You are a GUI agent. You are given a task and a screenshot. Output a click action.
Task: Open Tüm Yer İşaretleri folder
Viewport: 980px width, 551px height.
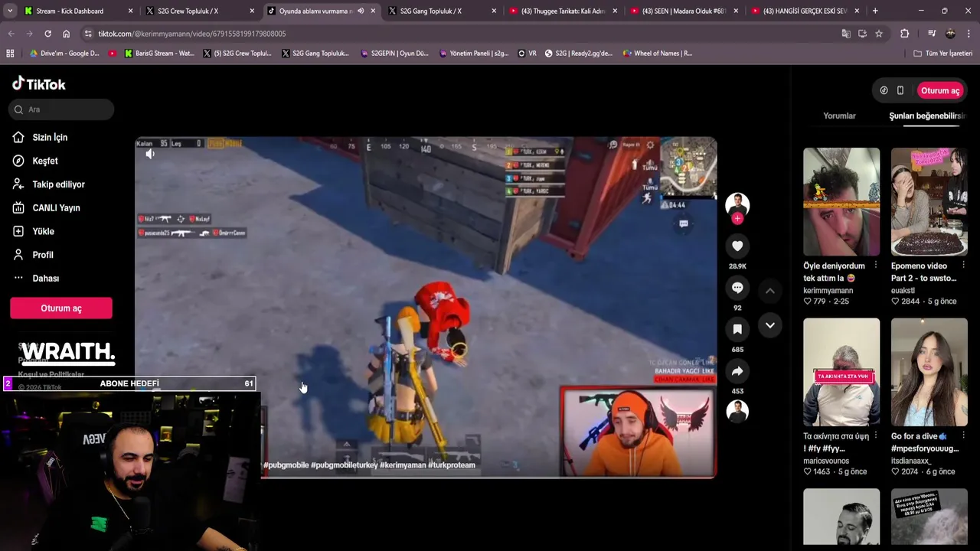pyautogui.click(x=942, y=54)
